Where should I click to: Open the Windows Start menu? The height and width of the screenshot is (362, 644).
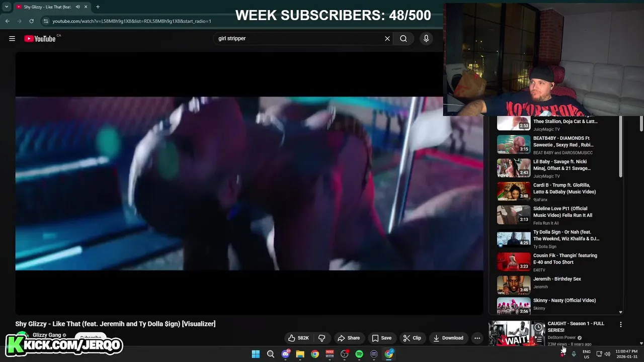click(x=256, y=354)
